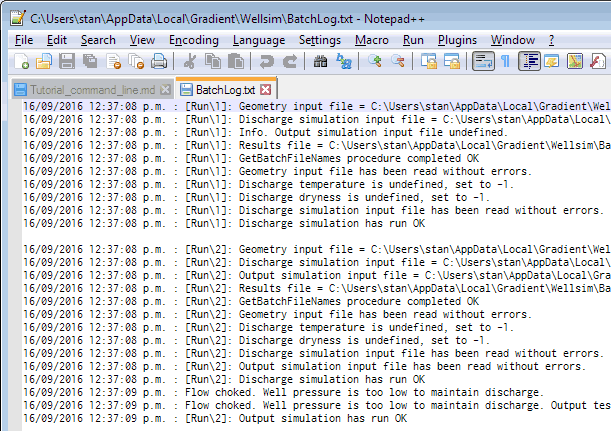Close the Tutorial_command_line.md tab
The width and height of the screenshot is (611, 431).
165,90
